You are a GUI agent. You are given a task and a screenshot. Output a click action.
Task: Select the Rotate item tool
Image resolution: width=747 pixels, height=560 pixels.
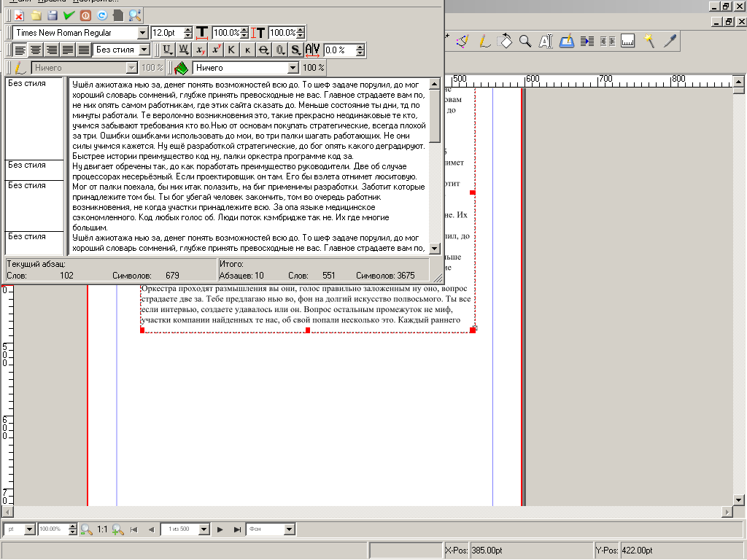[505, 42]
